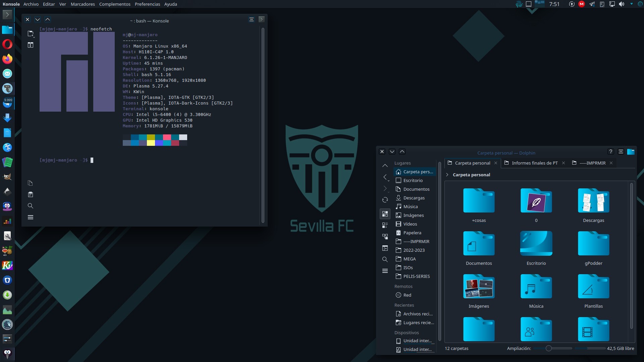Open volume control in system tray

pos(622,4)
